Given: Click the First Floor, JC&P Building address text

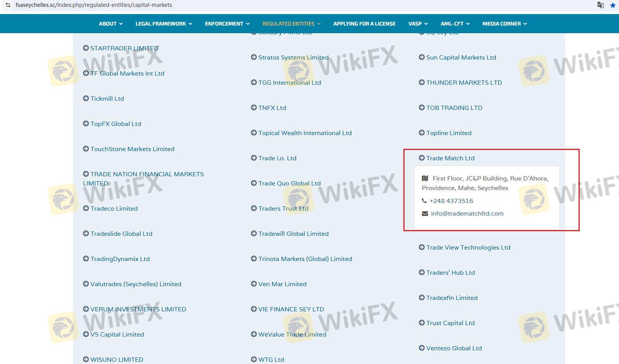Looking at the screenshot, I should (485, 183).
